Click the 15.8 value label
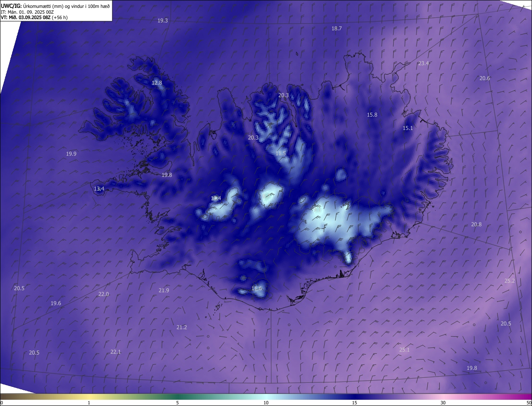 coord(372,115)
